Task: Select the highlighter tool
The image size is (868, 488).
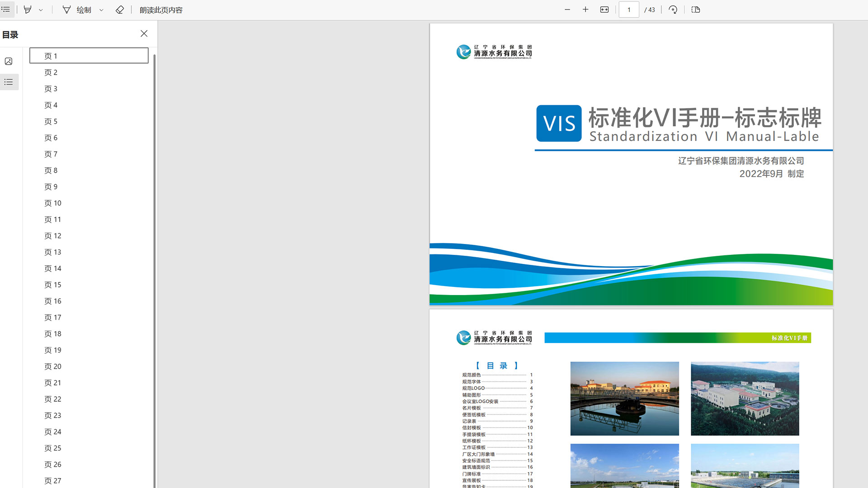Action: pyautogui.click(x=28, y=9)
